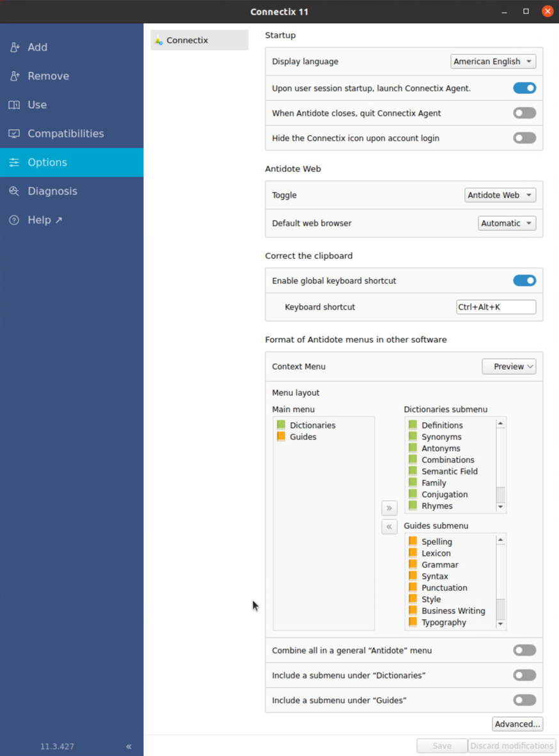
Task: Click the Discard modifications button
Action: [512, 746]
